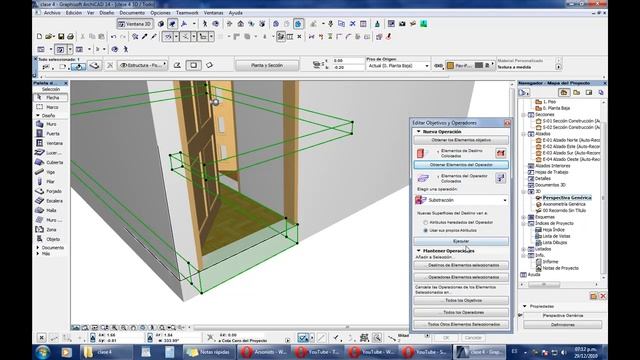Expand the Documento toolbox group
640x360 pixels.
click(38, 248)
